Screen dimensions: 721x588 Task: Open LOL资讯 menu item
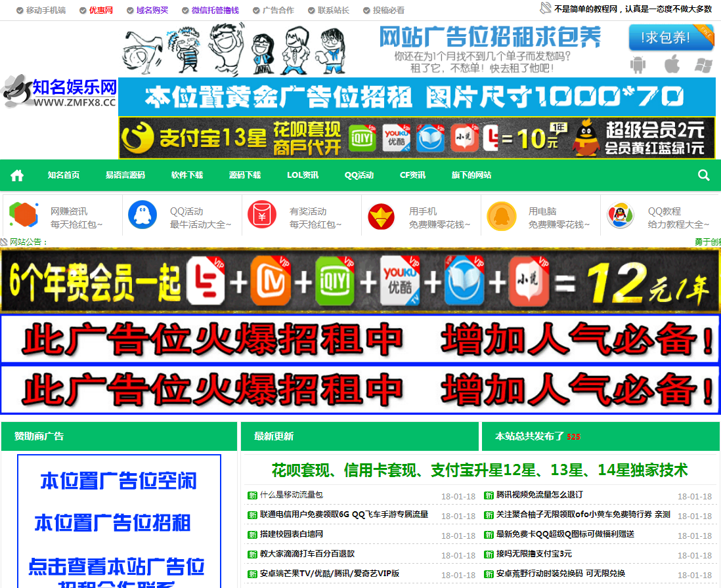(303, 175)
